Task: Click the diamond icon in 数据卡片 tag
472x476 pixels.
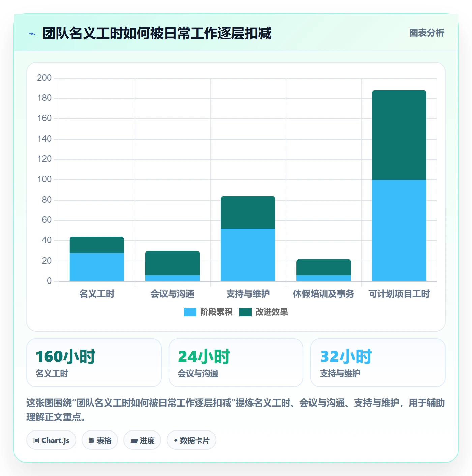Action: pos(176,440)
